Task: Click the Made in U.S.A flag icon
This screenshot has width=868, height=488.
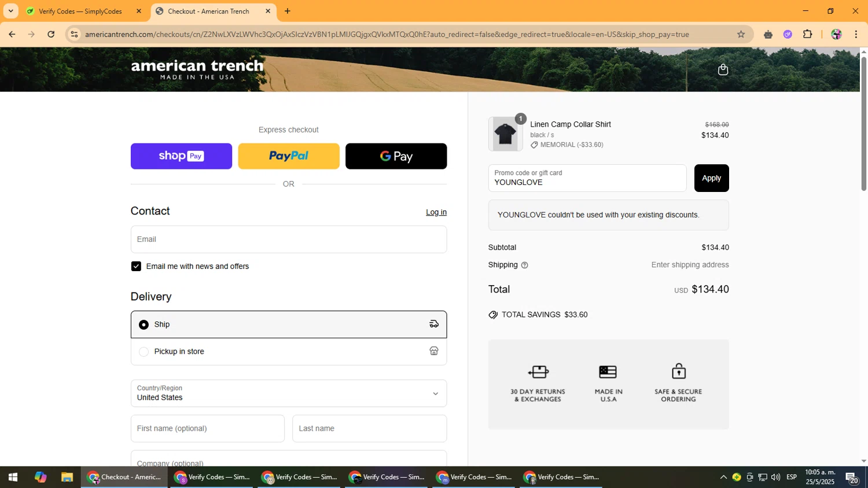Action: [608, 371]
